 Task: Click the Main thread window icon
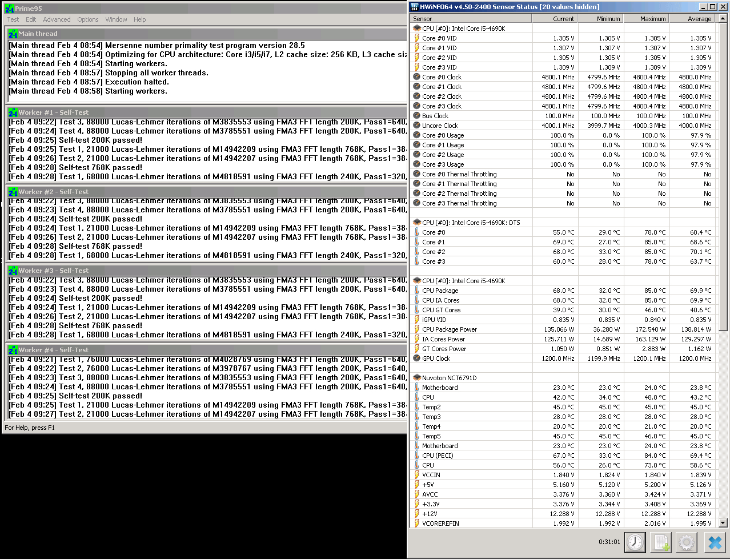point(13,34)
